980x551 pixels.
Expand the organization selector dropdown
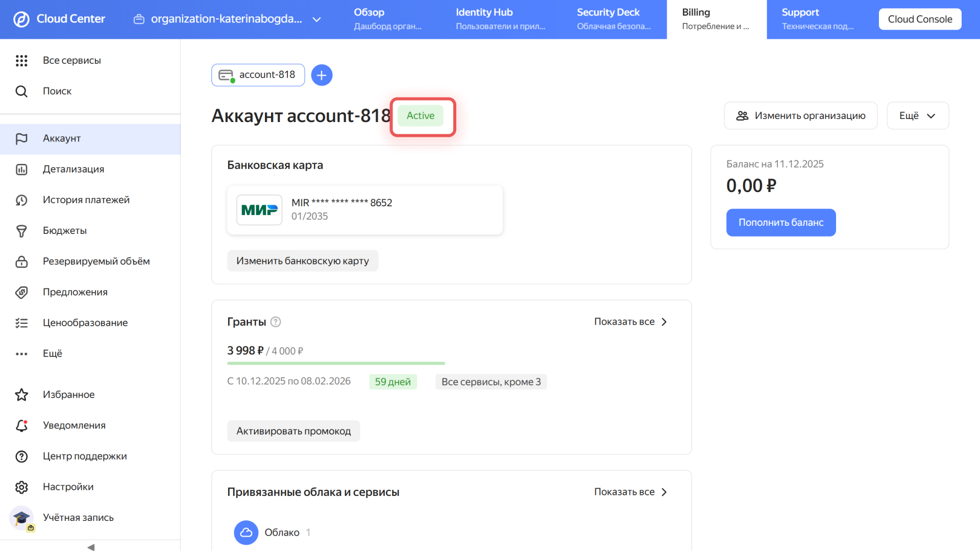[316, 19]
